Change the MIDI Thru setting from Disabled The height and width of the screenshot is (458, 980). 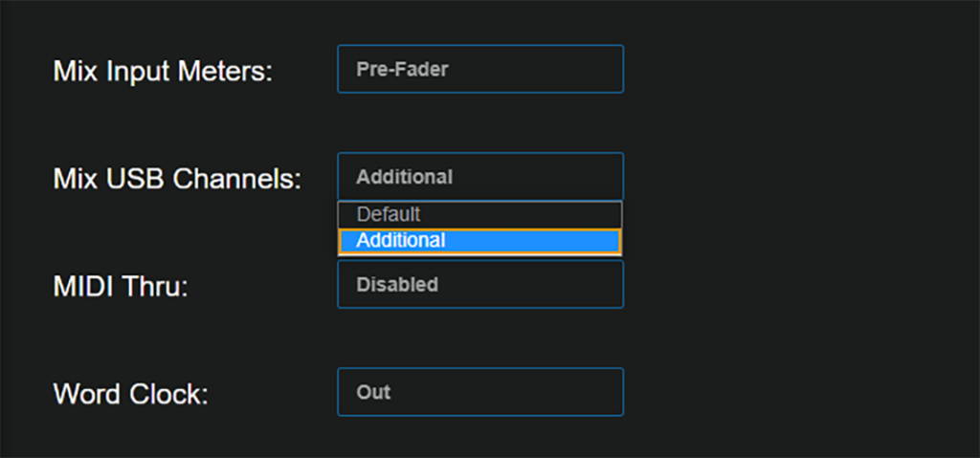pos(479,285)
